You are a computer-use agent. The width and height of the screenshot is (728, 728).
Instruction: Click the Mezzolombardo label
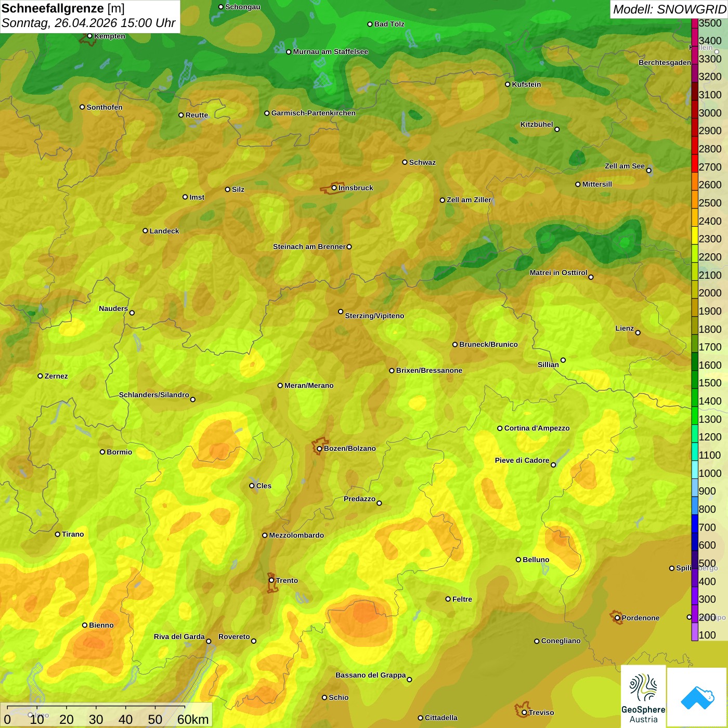click(x=296, y=535)
